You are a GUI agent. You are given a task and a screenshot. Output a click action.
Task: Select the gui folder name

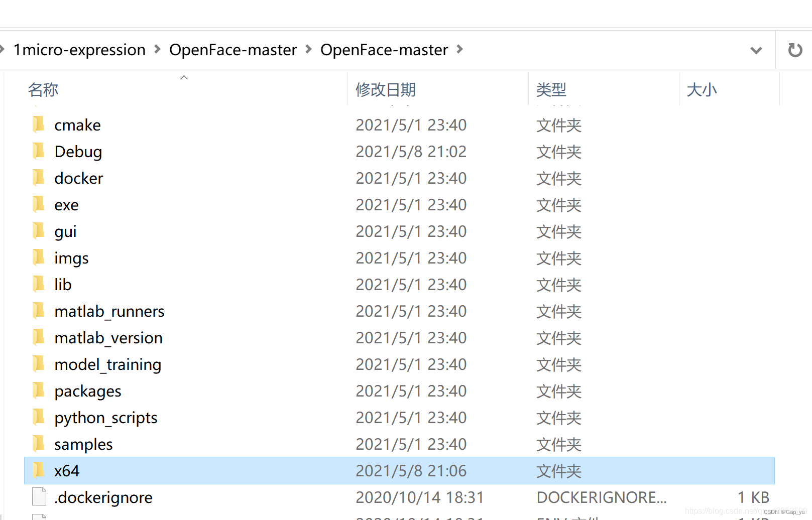point(65,231)
